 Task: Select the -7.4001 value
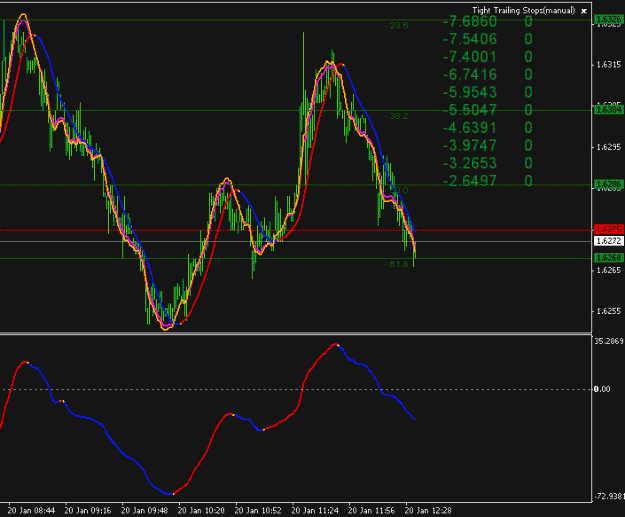(x=470, y=57)
